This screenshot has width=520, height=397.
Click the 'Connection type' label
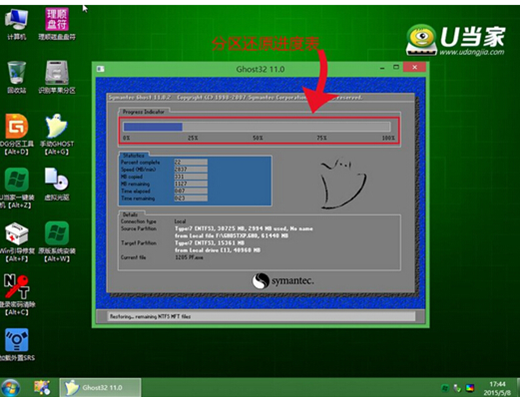[x=138, y=221]
